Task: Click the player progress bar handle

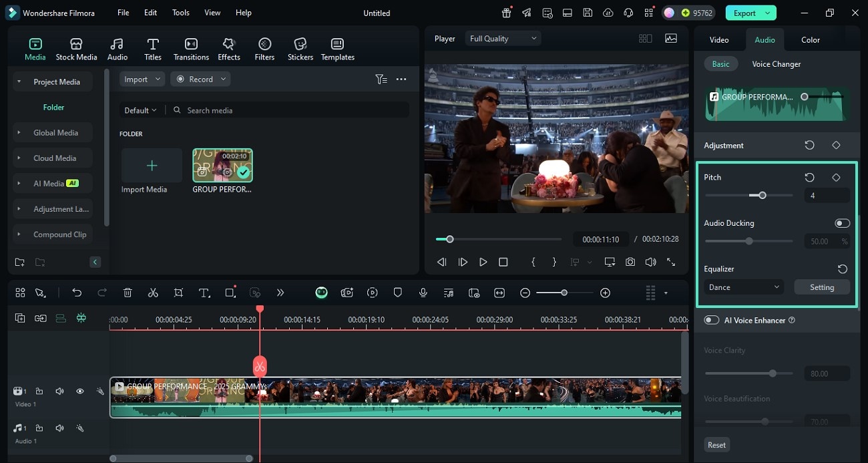Action: [x=450, y=239]
